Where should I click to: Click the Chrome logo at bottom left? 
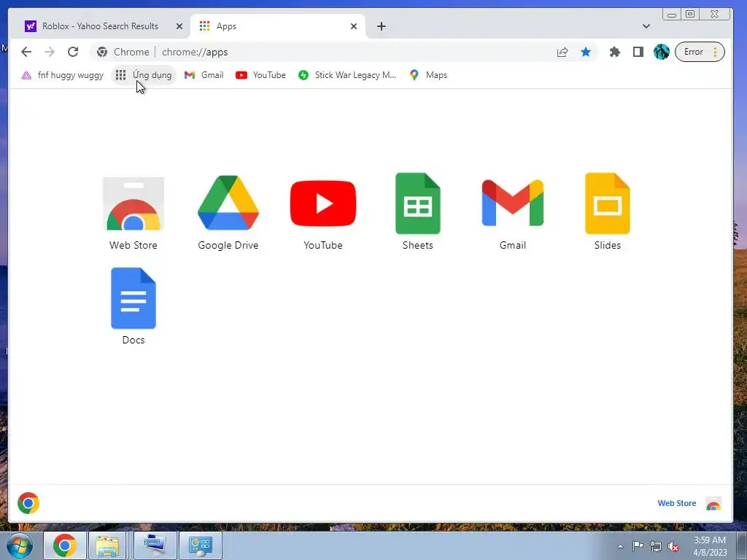[x=28, y=503]
